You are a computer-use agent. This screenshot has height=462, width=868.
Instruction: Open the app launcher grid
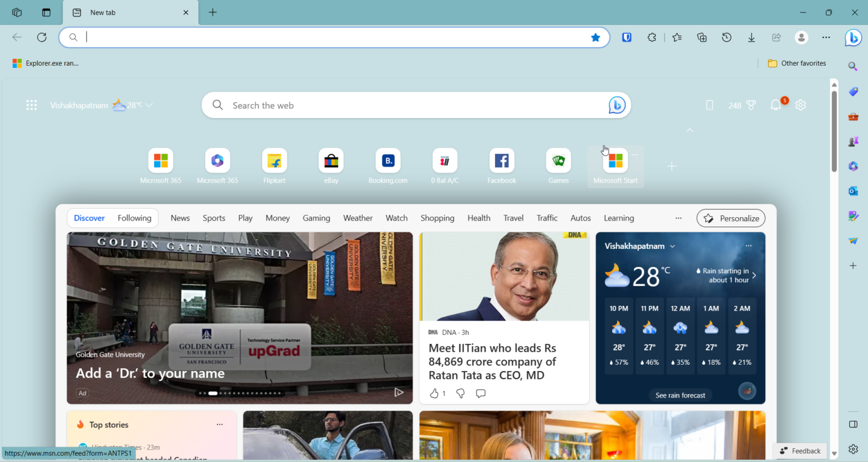pos(32,105)
